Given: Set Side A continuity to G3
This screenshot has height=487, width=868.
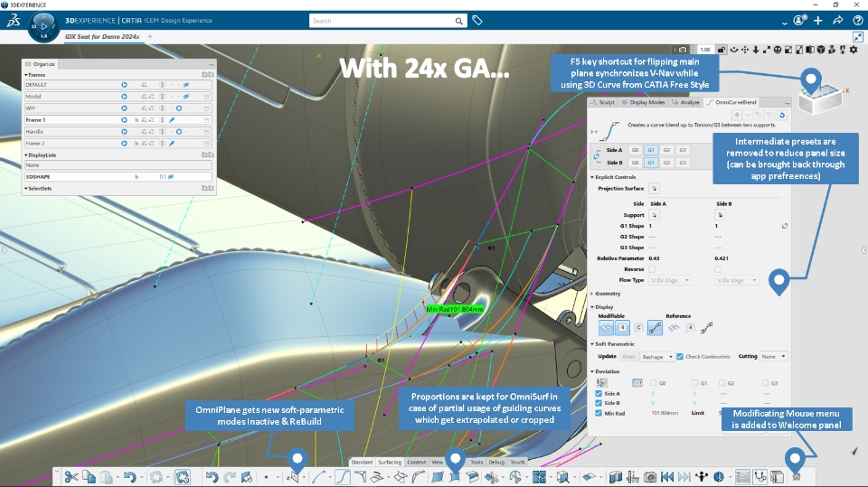Looking at the screenshot, I should click(683, 150).
